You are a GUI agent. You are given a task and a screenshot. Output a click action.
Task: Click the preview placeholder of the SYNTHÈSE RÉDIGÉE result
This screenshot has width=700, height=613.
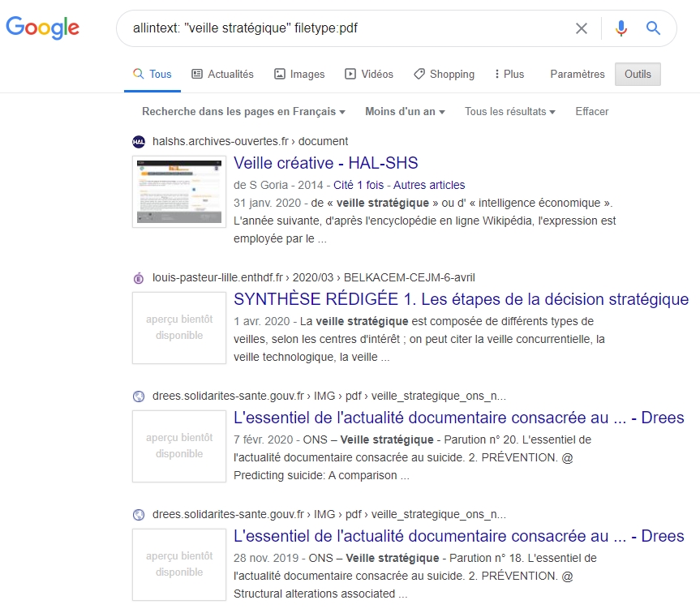[x=179, y=328]
